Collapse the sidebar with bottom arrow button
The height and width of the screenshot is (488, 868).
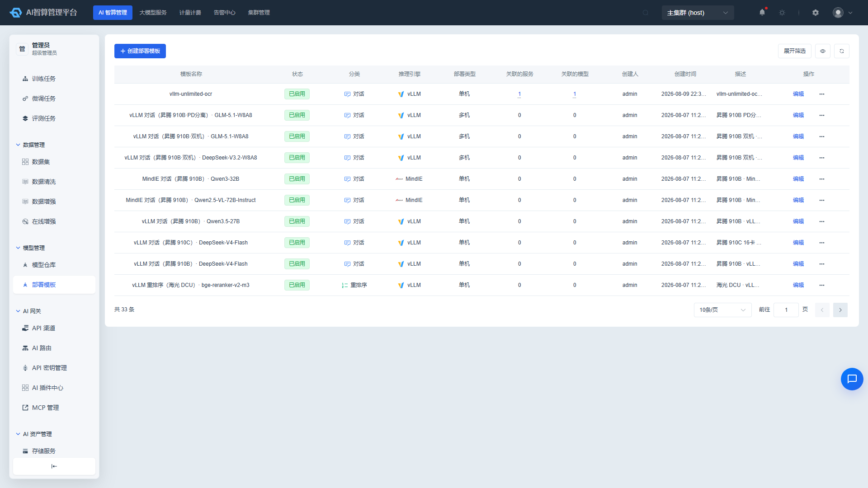click(54, 466)
